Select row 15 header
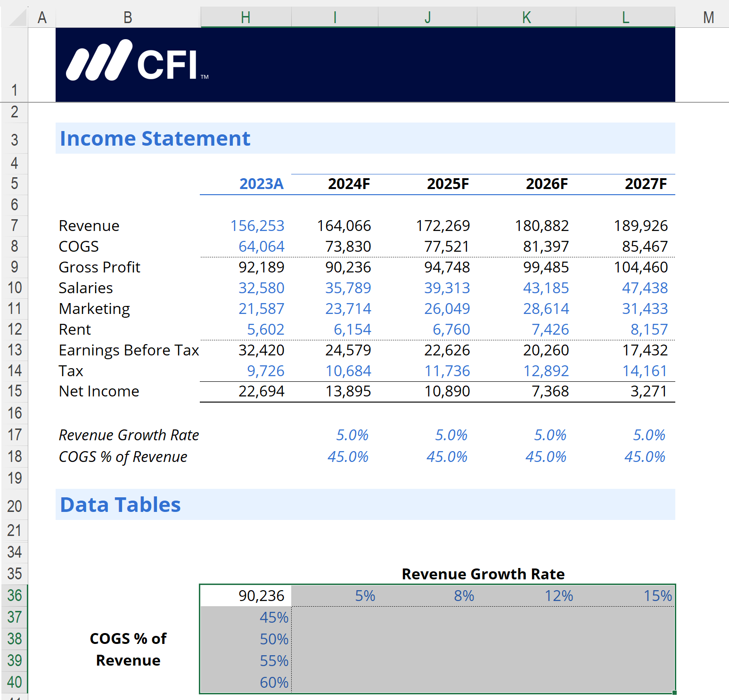 (15, 391)
